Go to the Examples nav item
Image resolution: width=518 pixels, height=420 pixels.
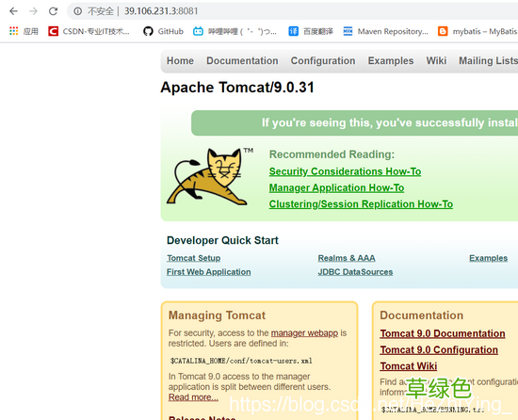[391, 61]
